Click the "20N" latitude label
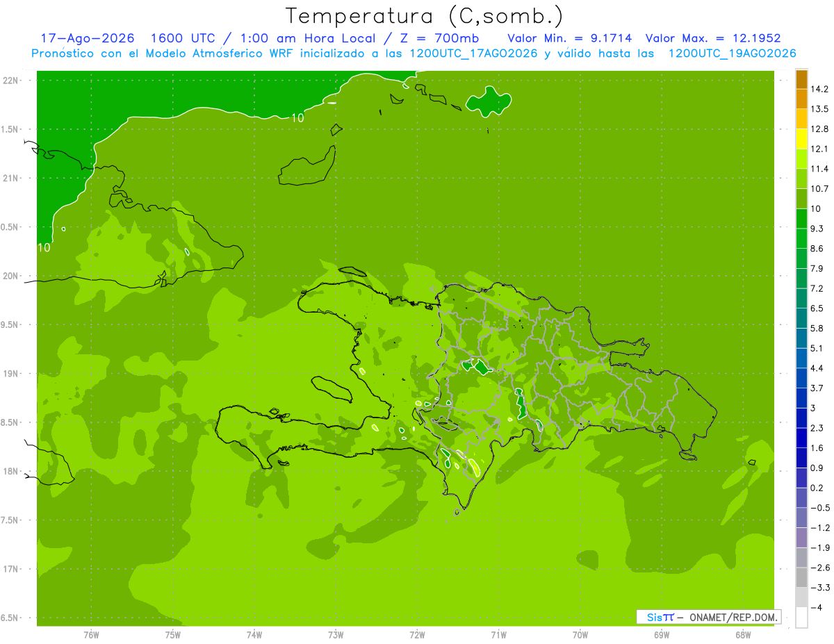Screen dimensions: 834x644 (x=11, y=276)
